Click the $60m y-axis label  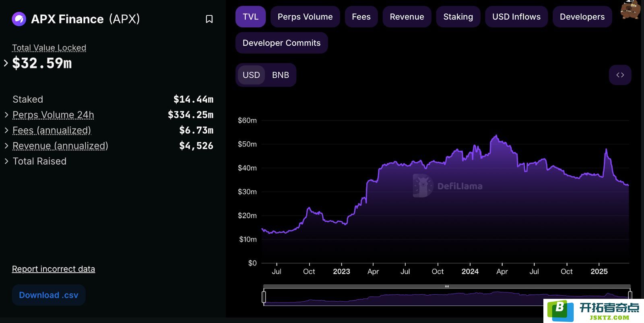[x=247, y=120]
